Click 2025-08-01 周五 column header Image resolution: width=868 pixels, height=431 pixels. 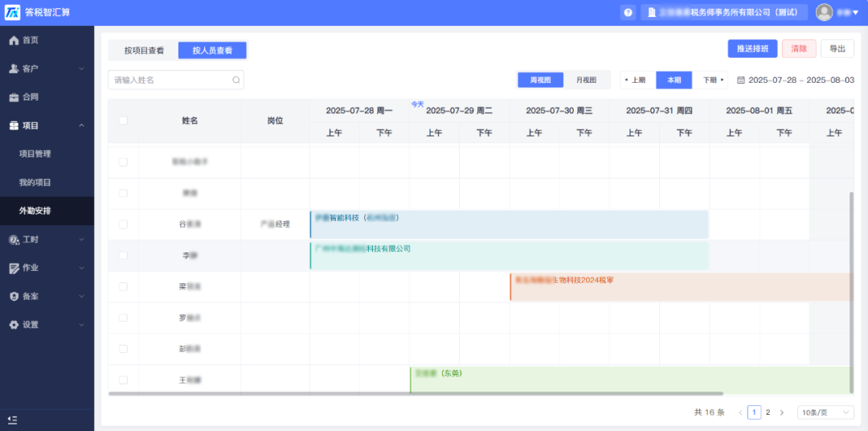759,111
